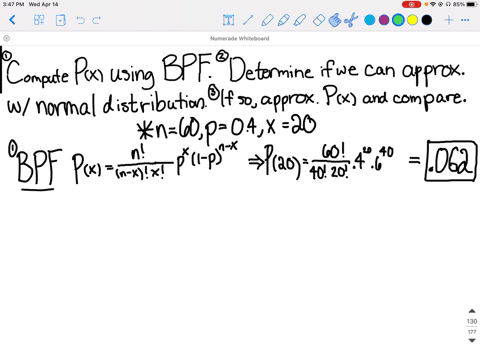Select the first pen tool
The image size is (480, 360).
click(x=267, y=20)
